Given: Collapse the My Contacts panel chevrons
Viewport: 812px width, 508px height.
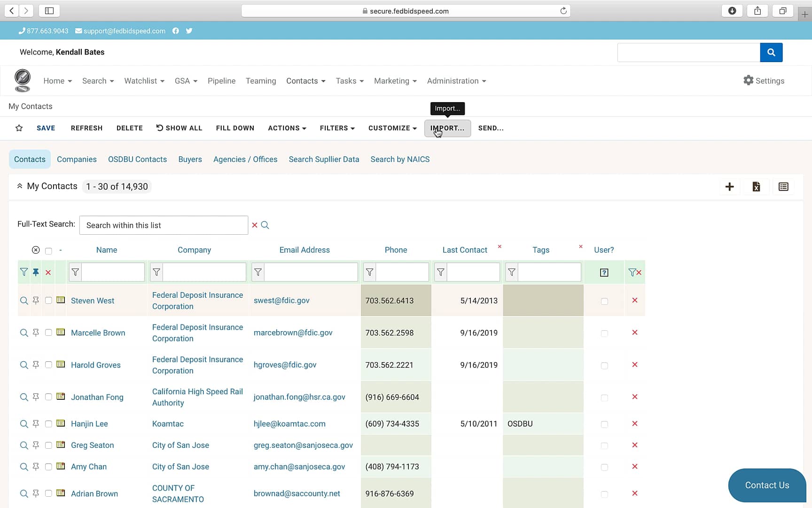Looking at the screenshot, I should pos(20,185).
